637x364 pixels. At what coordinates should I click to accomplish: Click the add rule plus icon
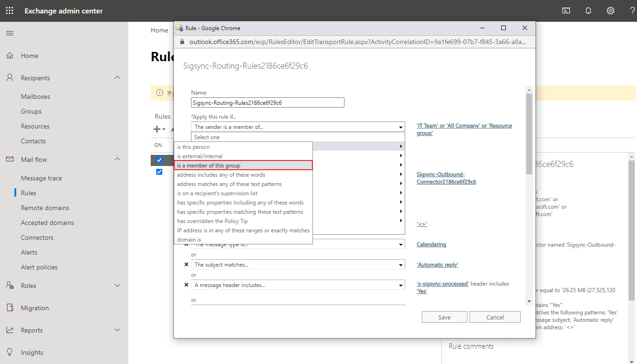pos(157,129)
